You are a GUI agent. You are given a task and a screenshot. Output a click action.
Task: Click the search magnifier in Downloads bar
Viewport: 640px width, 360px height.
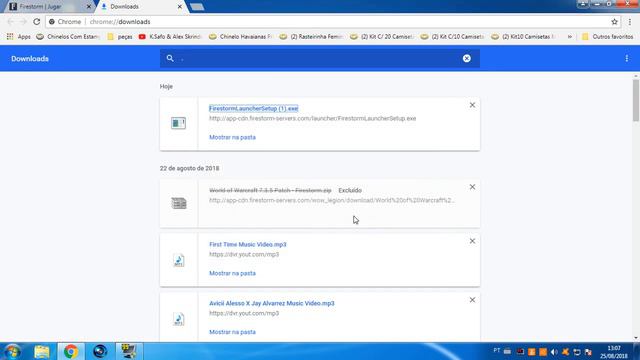coord(170,58)
